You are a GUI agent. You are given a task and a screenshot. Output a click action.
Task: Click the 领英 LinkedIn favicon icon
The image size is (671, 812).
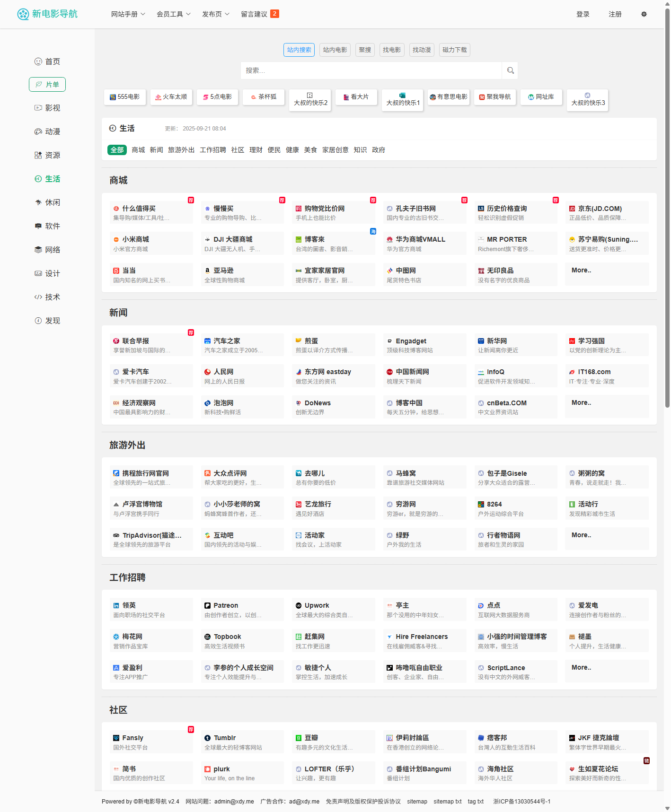[x=116, y=605]
